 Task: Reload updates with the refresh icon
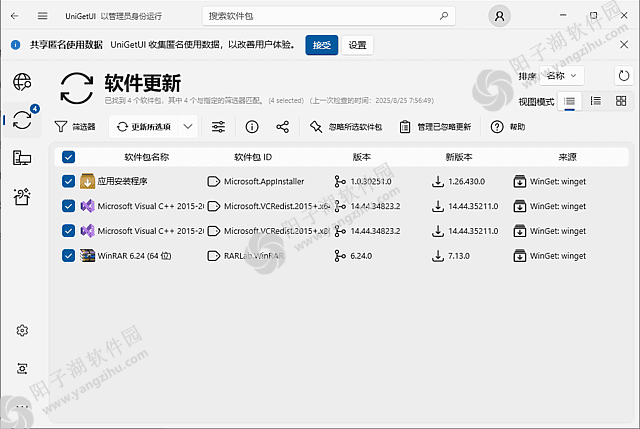[624, 76]
